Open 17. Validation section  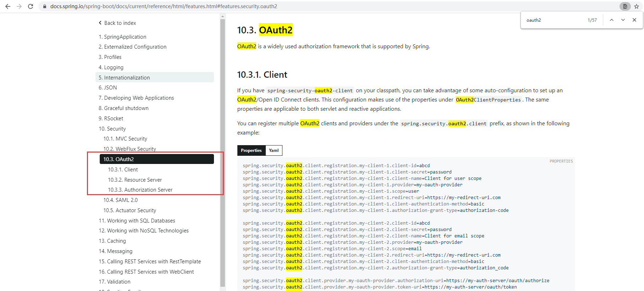(115, 282)
